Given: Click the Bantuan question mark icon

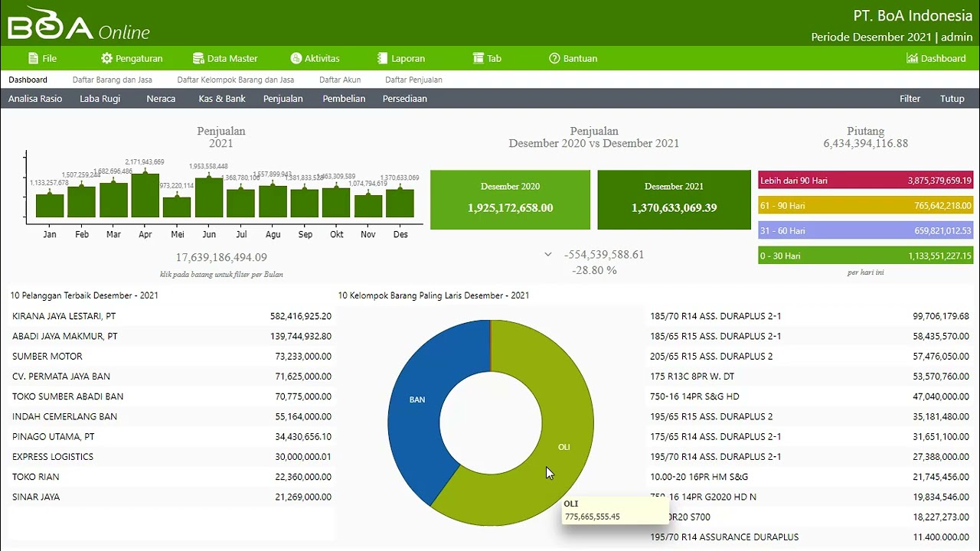Looking at the screenshot, I should (554, 58).
